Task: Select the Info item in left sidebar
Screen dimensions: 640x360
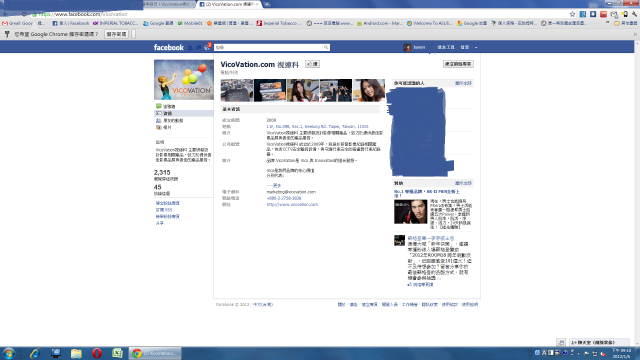Action: 184,113
